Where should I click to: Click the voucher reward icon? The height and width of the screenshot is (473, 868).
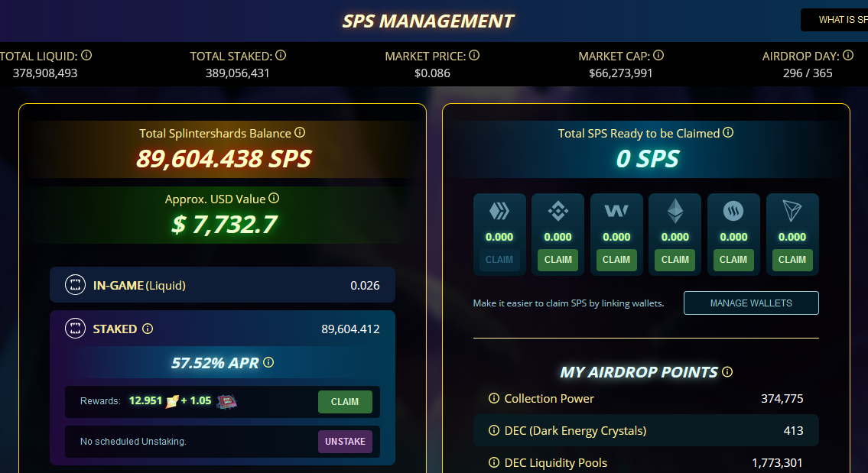226,402
